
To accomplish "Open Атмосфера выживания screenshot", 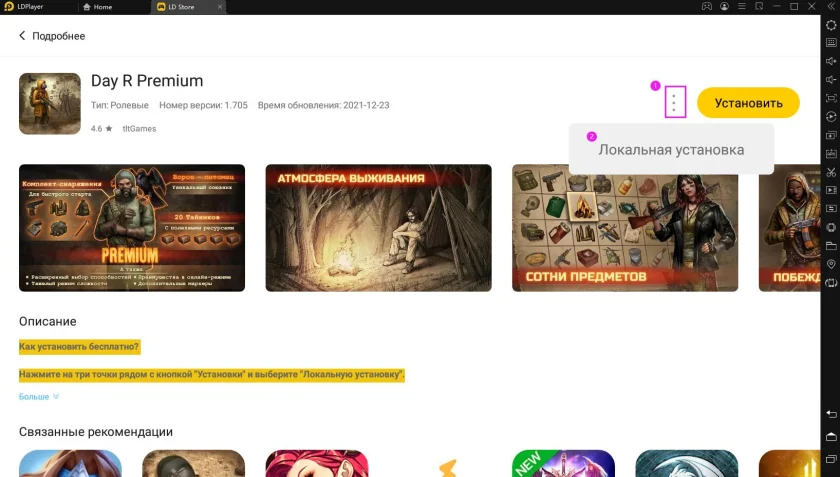I will [x=378, y=228].
